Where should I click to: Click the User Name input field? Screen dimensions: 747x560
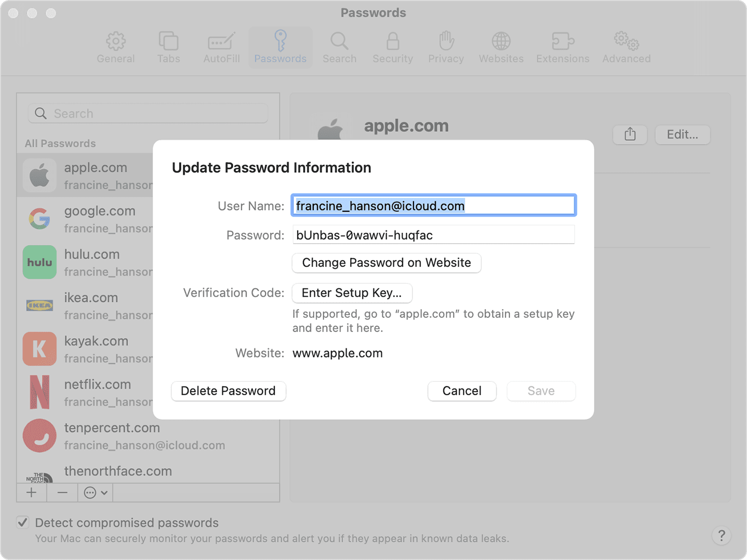coord(433,206)
